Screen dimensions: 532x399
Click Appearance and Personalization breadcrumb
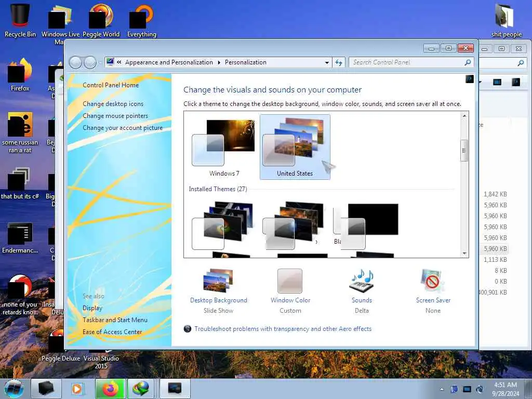click(169, 62)
